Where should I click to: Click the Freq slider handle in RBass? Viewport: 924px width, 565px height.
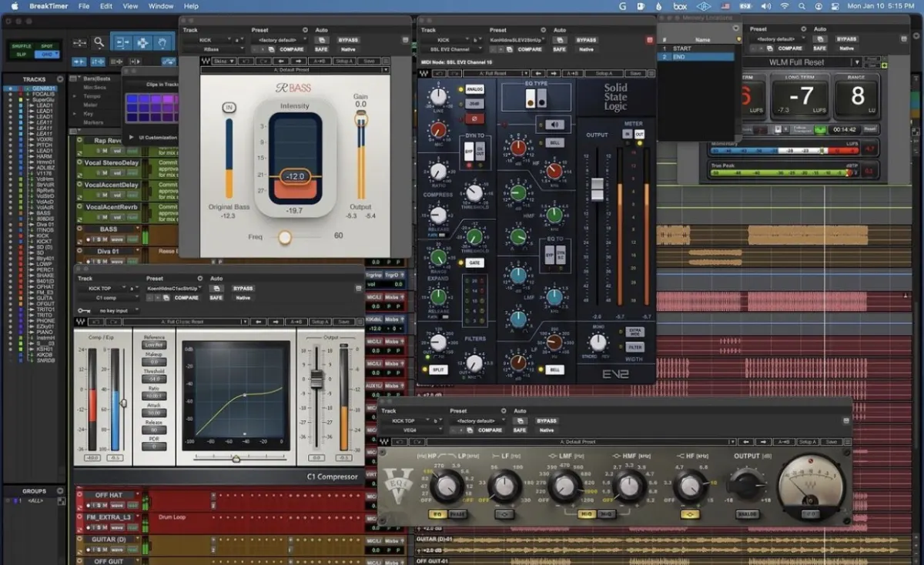coord(285,237)
